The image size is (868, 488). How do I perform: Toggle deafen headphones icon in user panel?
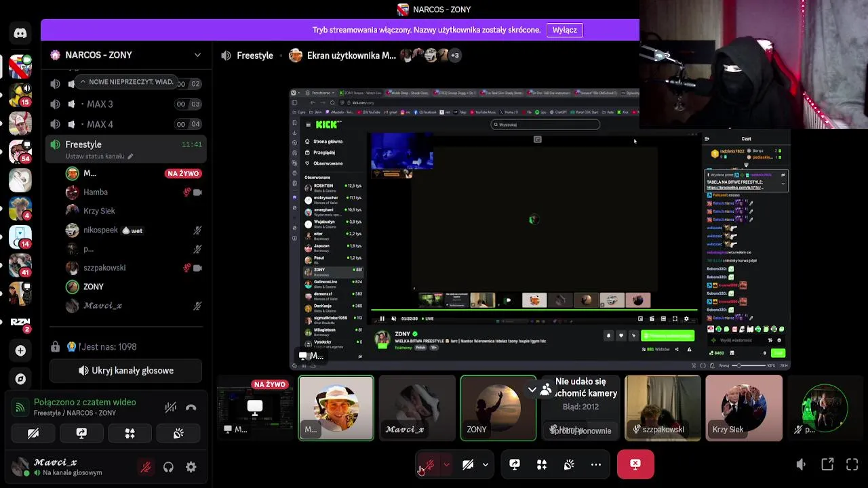tap(168, 467)
